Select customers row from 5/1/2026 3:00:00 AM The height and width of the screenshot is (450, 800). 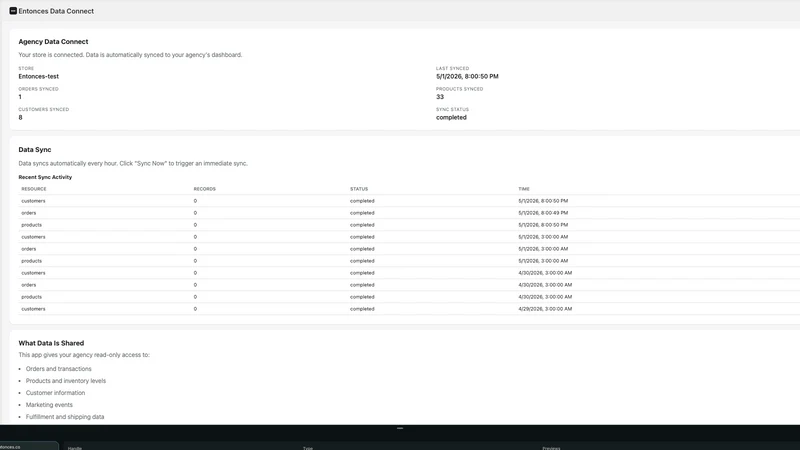tap(409, 237)
